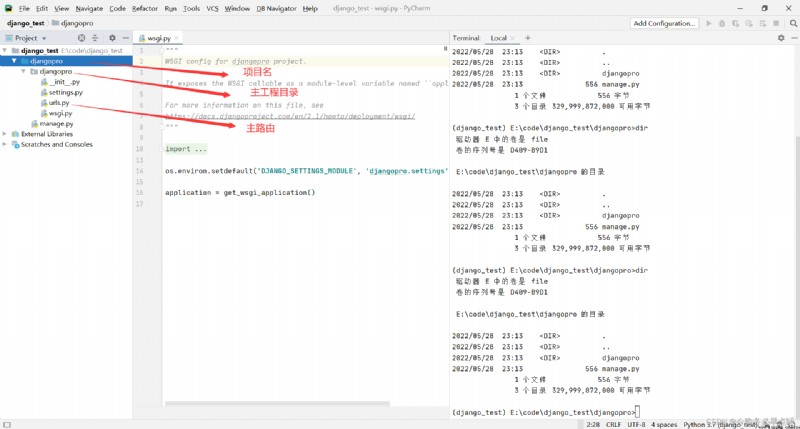Click terminal command prompt input line

[x=546, y=412]
